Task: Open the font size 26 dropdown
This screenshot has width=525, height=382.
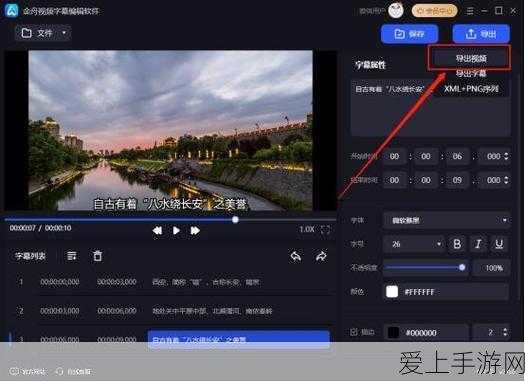Action: pos(414,244)
